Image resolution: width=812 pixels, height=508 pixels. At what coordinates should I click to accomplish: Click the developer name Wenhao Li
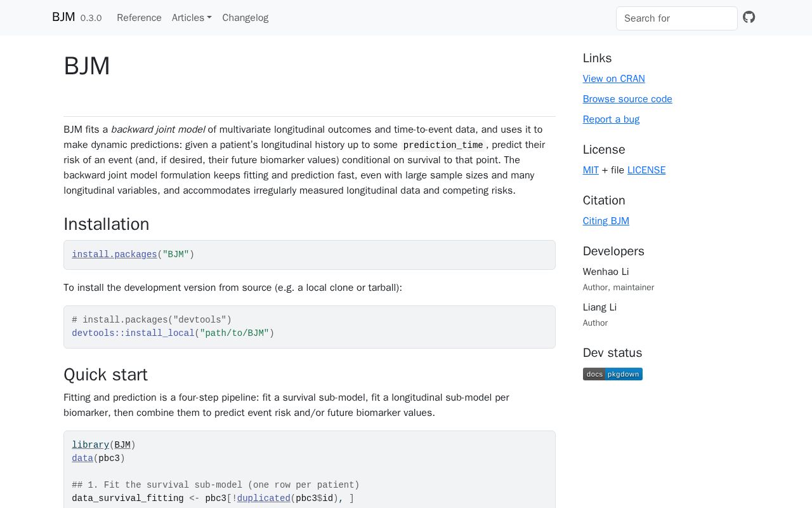[606, 272]
